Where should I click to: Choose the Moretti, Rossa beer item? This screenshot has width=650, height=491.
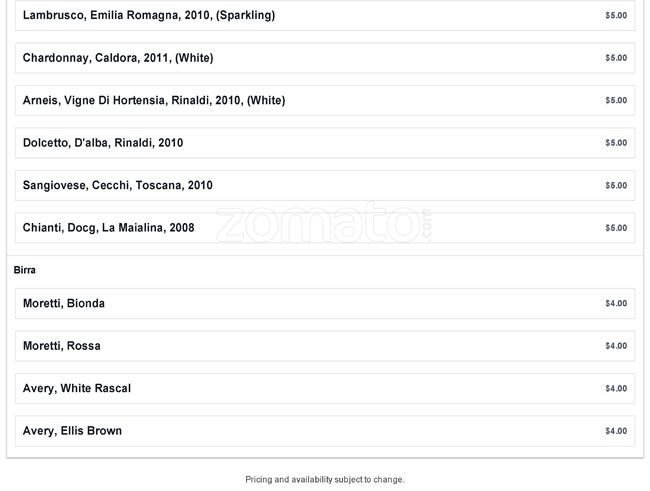pyautogui.click(x=62, y=346)
